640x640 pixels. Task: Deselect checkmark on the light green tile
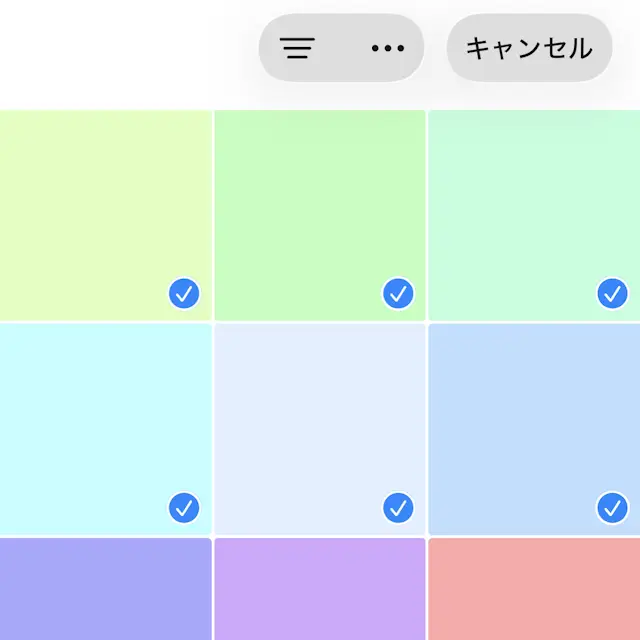pos(398,294)
